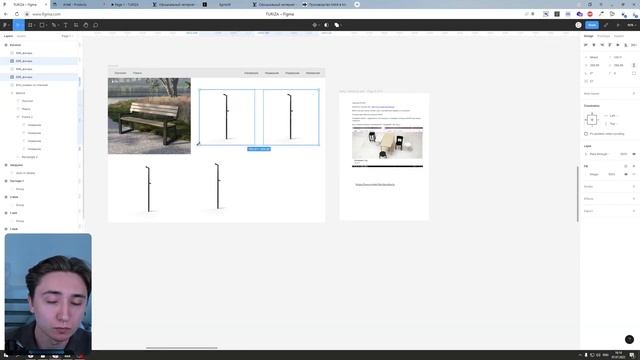Click the Align horizontal centers icon

(x=594, y=45)
